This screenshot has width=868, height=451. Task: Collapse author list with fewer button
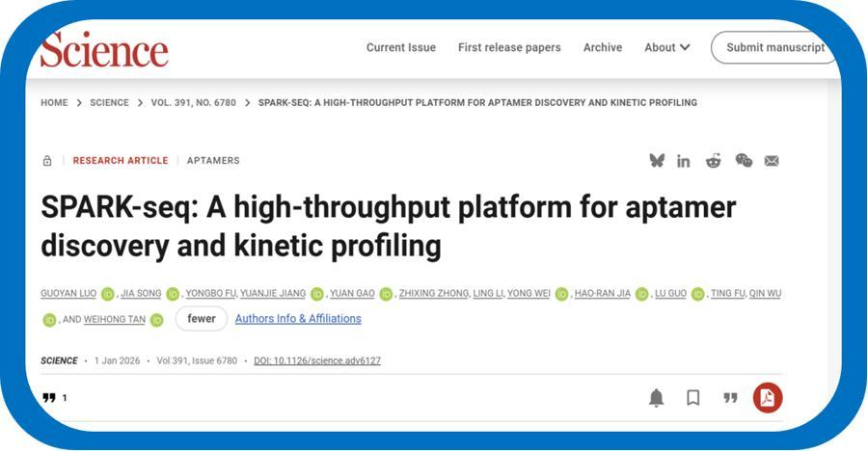click(x=202, y=319)
